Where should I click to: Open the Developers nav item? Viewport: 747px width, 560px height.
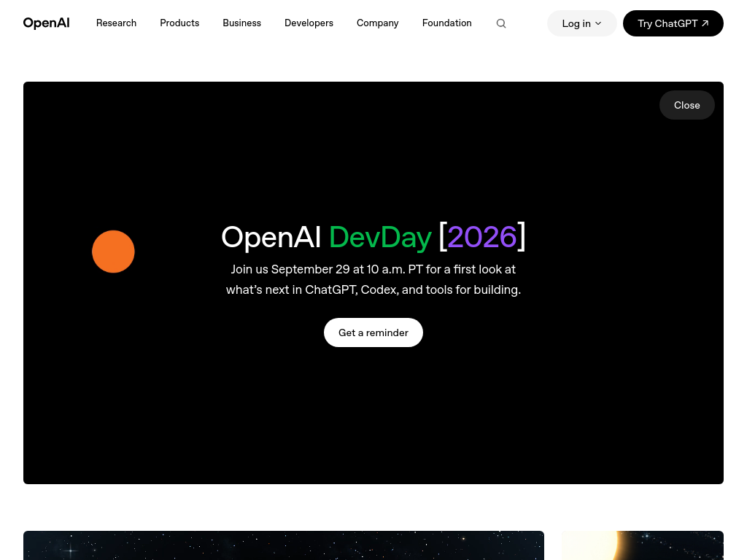(309, 23)
